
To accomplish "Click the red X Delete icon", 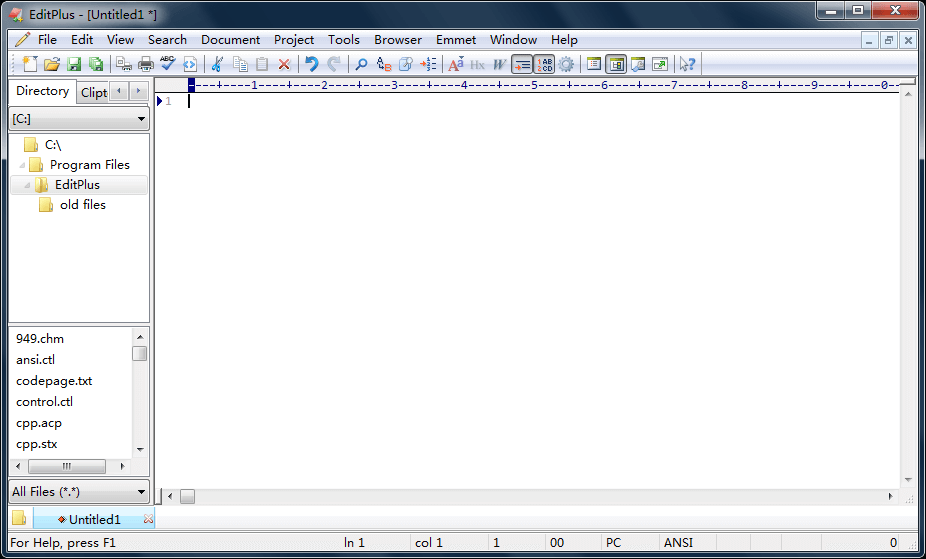I will point(284,64).
